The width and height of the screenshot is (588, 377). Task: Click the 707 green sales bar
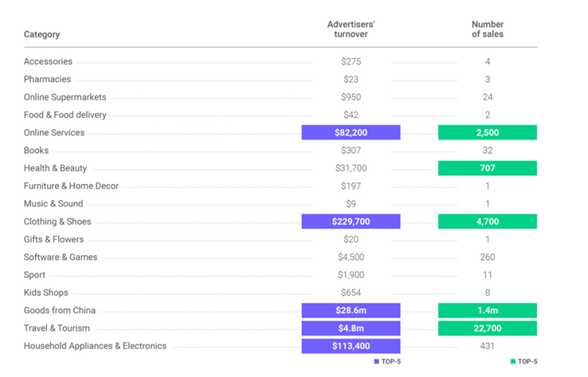pyautogui.click(x=487, y=168)
